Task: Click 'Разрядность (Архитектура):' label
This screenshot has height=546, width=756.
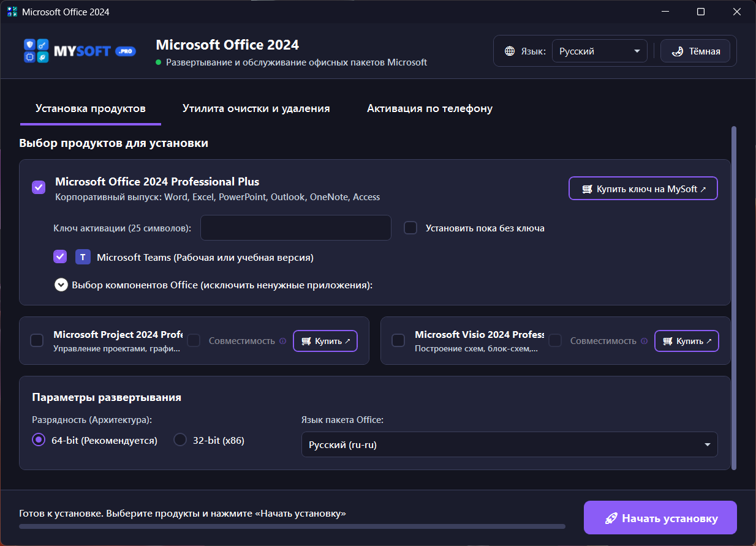Action: coord(92,420)
